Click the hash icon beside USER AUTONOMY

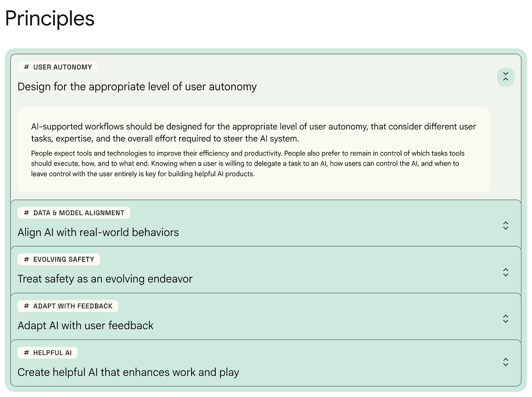27,67
